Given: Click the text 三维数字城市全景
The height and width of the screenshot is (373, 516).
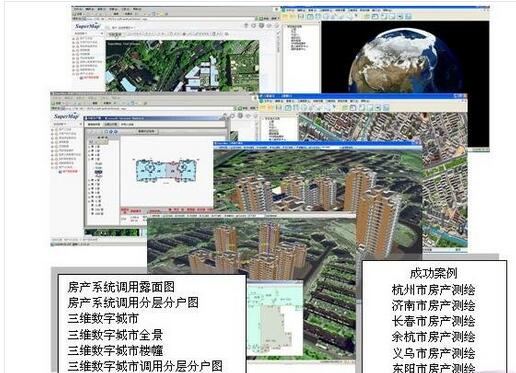Looking at the screenshot, I should click(115, 334).
